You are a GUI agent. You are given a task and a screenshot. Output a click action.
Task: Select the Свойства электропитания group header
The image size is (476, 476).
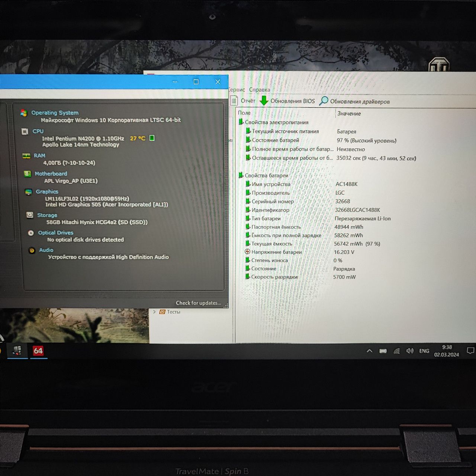coord(277,122)
